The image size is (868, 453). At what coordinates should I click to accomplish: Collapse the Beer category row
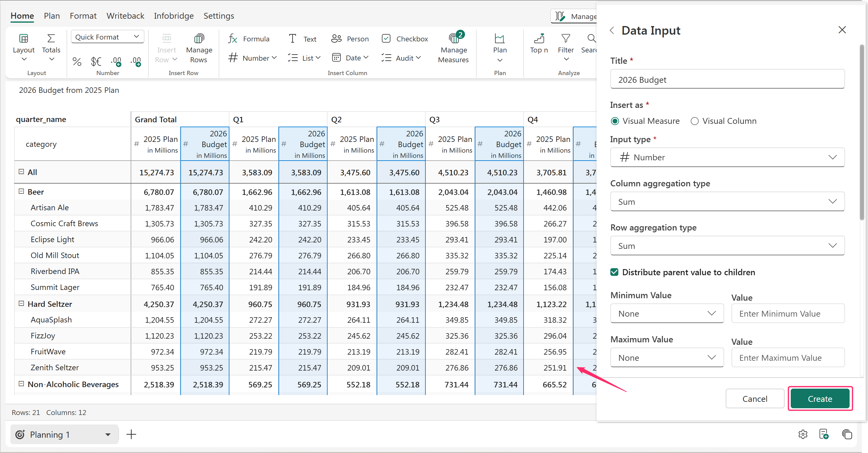point(21,191)
